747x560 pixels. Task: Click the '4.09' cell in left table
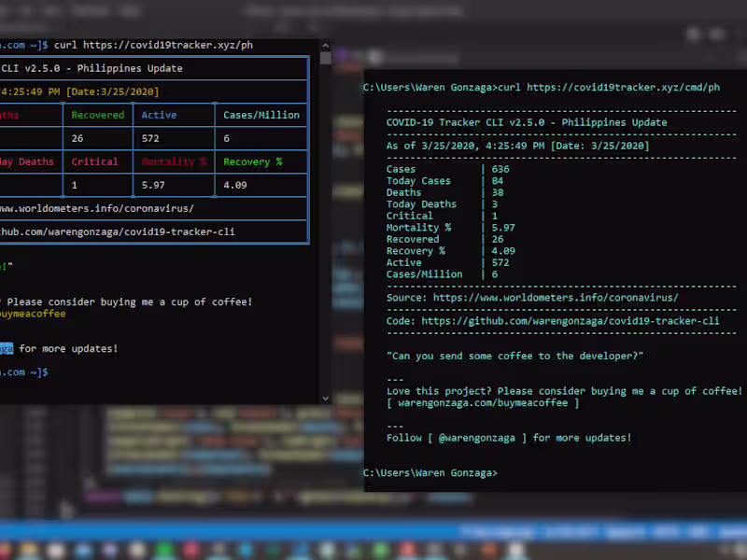[x=235, y=185]
